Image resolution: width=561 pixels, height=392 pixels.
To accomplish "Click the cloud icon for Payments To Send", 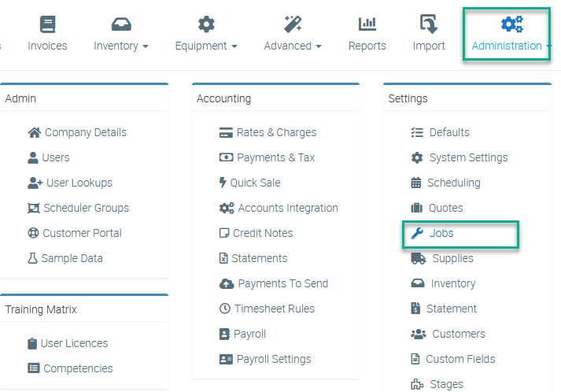I will pyautogui.click(x=227, y=283).
